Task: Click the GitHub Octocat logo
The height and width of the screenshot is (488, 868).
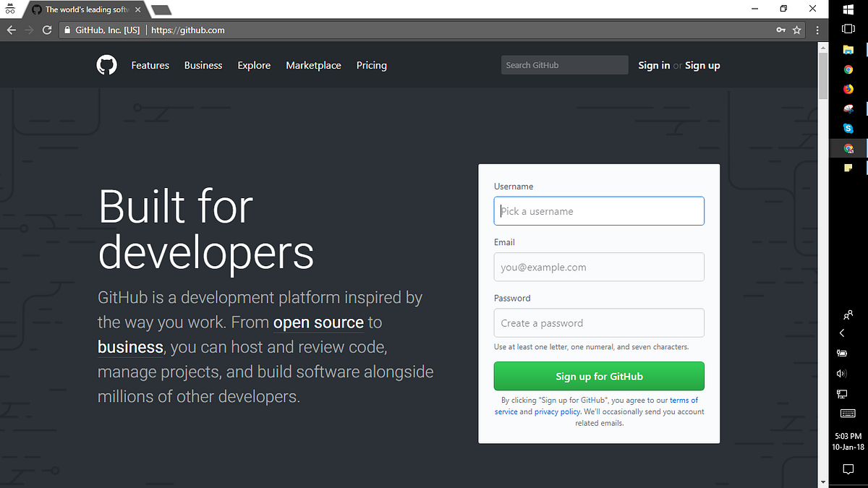Action: click(106, 65)
